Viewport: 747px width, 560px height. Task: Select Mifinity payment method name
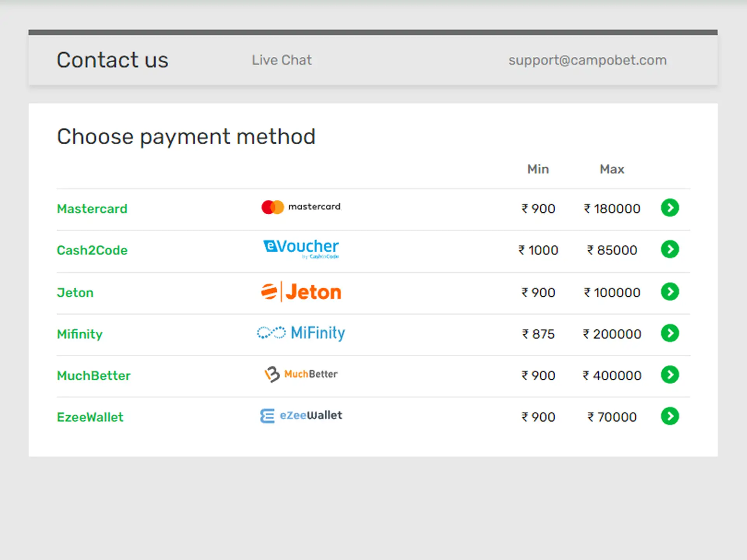tap(80, 334)
